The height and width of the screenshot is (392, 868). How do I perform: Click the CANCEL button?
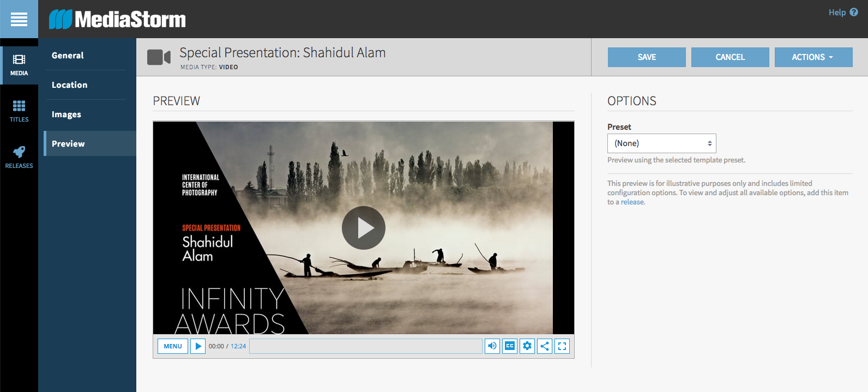click(730, 57)
